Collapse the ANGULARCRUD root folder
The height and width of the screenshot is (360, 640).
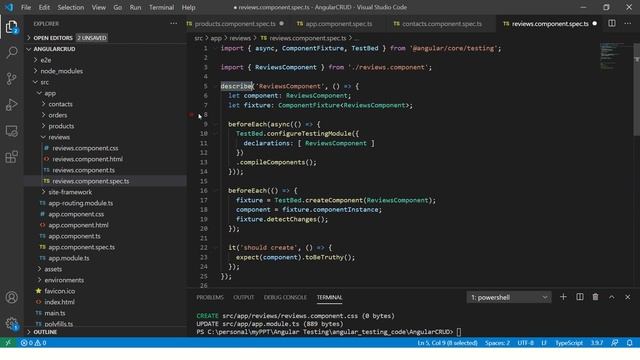click(x=105, y=49)
